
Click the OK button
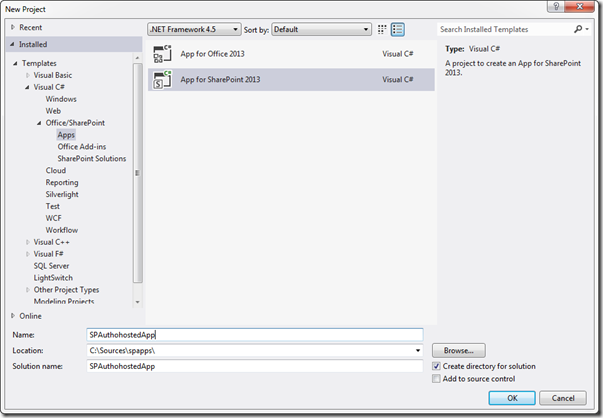click(x=512, y=398)
